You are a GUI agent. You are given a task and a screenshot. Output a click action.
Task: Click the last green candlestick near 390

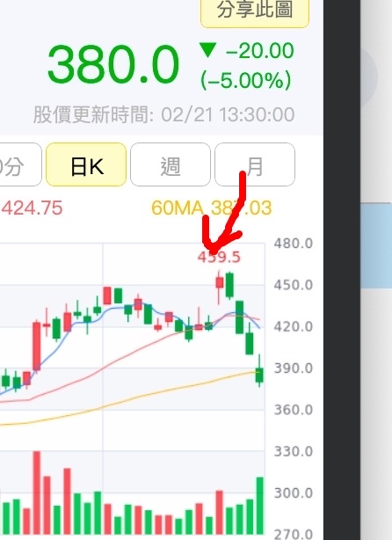click(259, 375)
